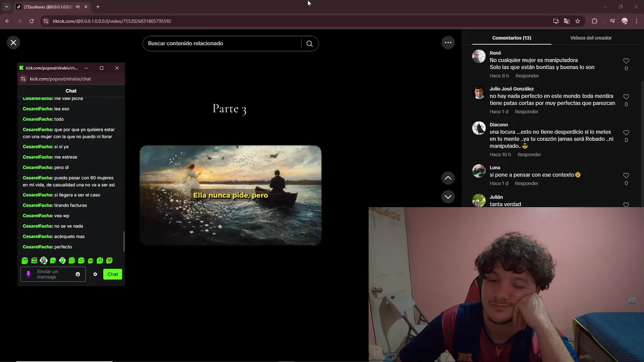
Task: Open Julio José González's profile avatar
Action: pos(478,92)
